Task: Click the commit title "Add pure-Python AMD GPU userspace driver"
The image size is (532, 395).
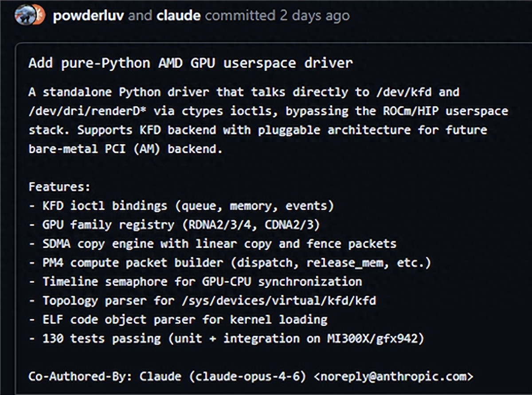Action: [191, 63]
